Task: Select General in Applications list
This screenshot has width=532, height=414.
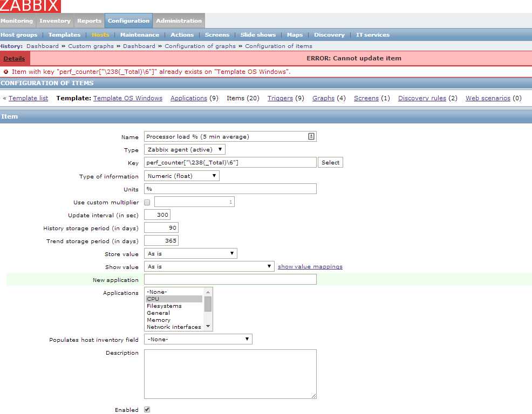Action: (x=174, y=313)
